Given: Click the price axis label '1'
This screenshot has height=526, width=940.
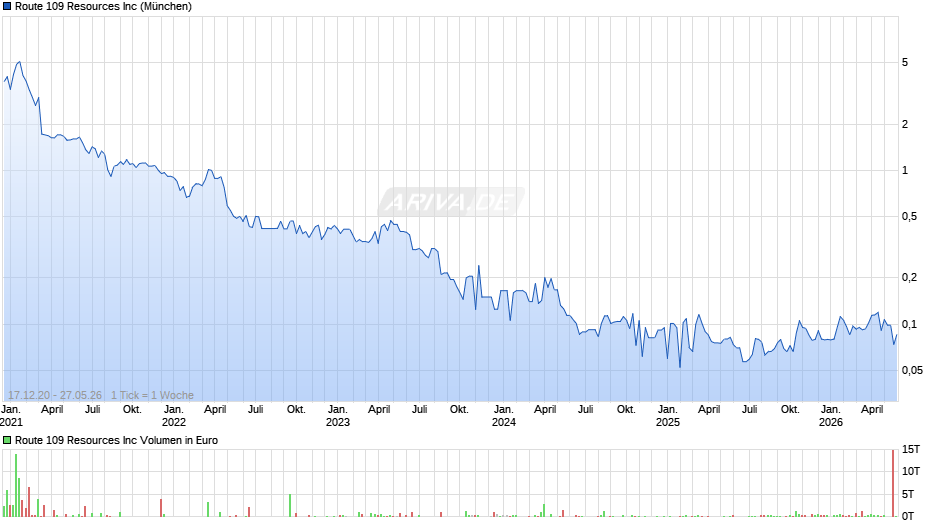Looking at the screenshot, I should 905,170.
